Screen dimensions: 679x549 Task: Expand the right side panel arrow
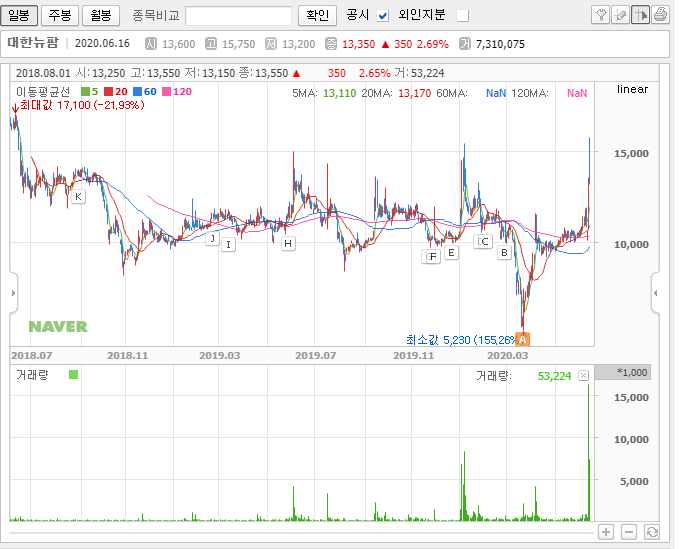tap(656, 293)
